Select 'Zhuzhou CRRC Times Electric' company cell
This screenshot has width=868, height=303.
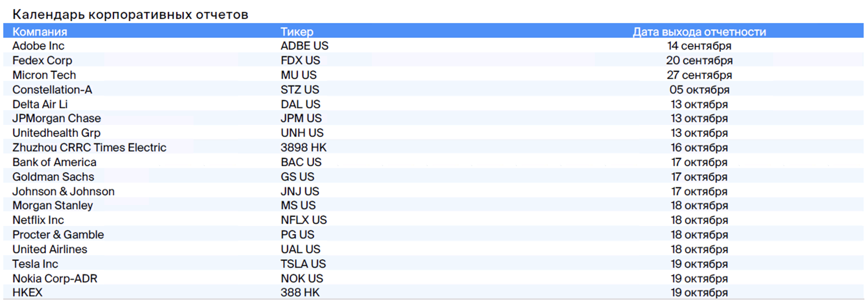(89, 147)
